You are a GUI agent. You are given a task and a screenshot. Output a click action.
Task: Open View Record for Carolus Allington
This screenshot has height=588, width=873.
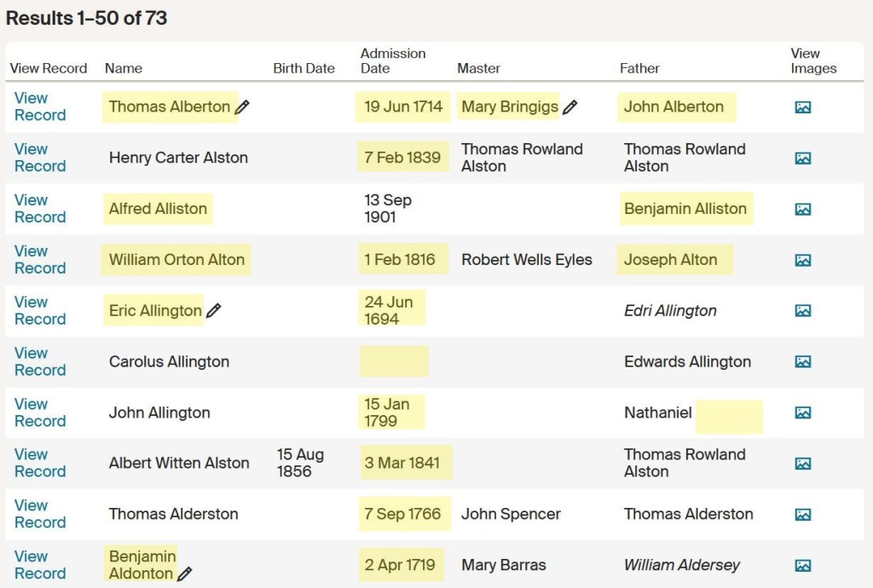(39, 361)
